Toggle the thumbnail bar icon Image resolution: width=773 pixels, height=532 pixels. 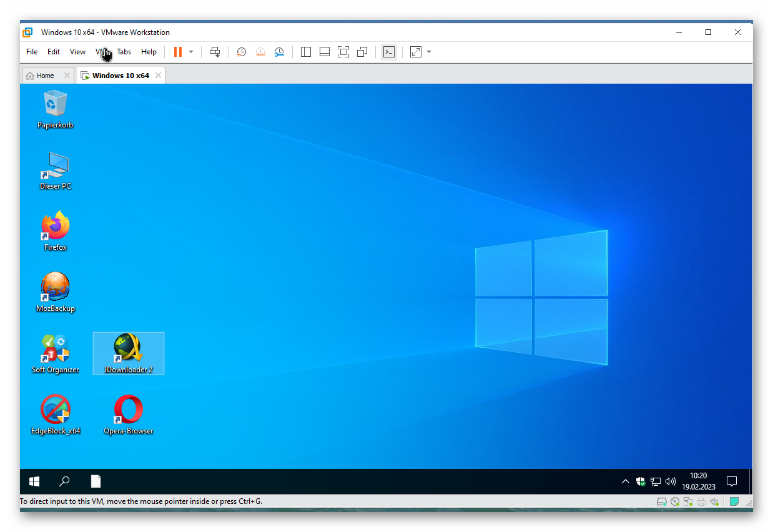point(325,52)
